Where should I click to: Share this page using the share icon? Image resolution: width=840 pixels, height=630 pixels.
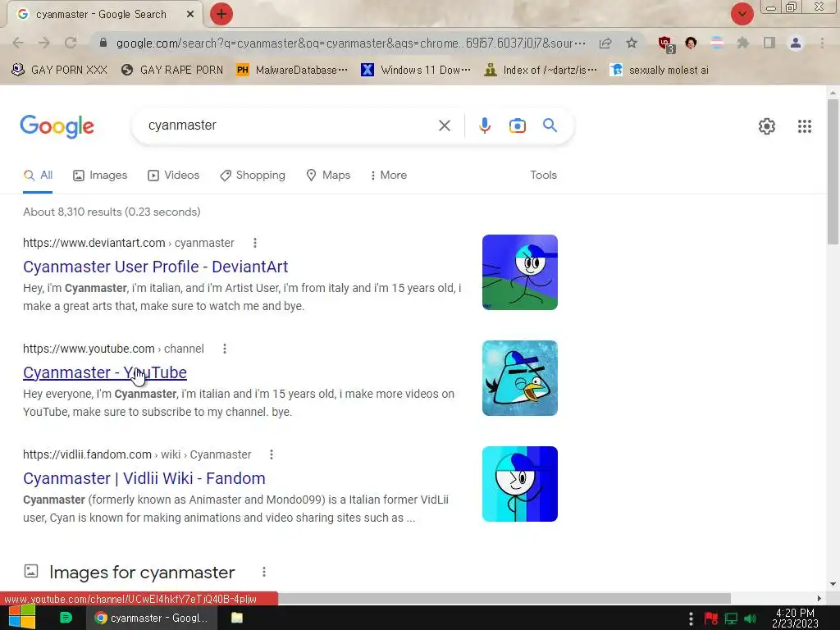[605, 43]
